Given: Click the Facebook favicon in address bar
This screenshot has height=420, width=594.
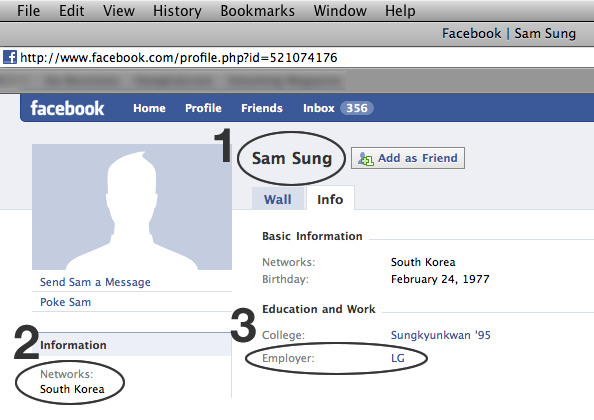Looking at the screenshot, I should pos(9,57).
